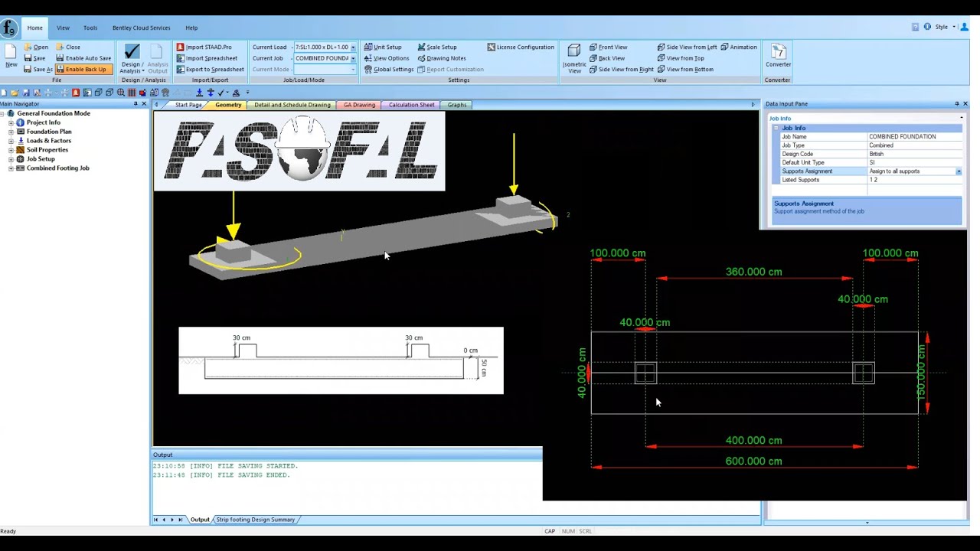Start the Animation view
This screenshot has height=551, width=980.
click(739, 47)
